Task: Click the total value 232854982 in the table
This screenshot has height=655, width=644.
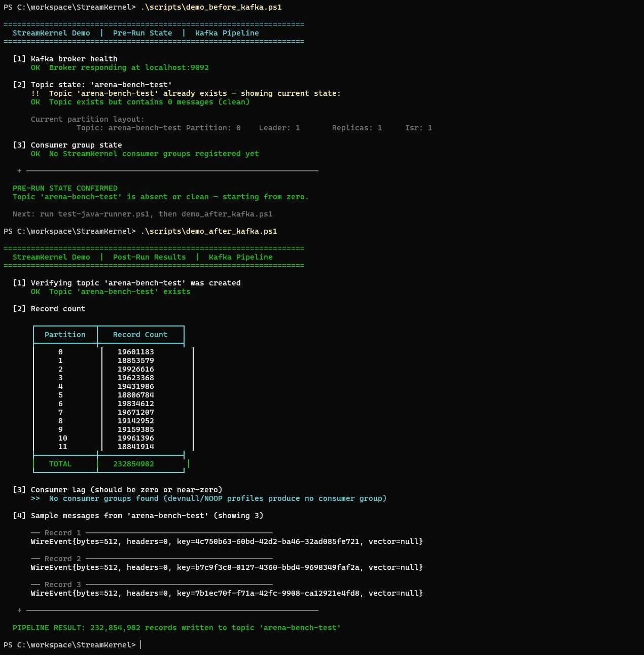Action: [133, 464]
